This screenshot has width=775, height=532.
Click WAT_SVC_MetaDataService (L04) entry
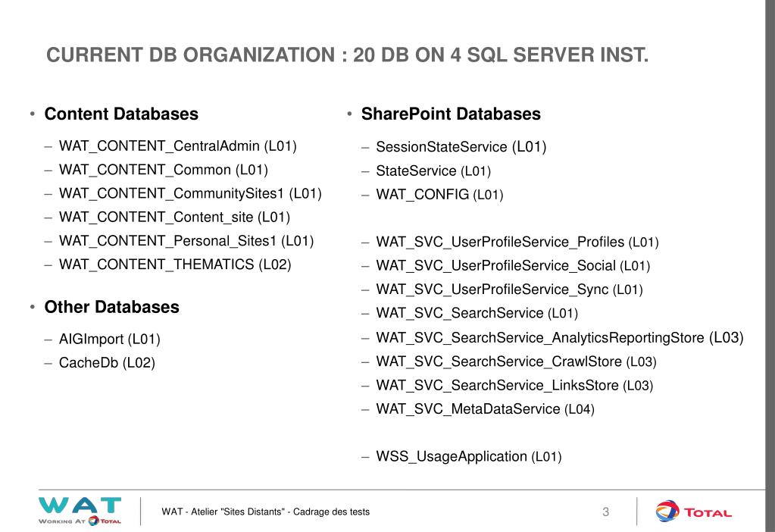pyautogui.click(x=486, y=409)
